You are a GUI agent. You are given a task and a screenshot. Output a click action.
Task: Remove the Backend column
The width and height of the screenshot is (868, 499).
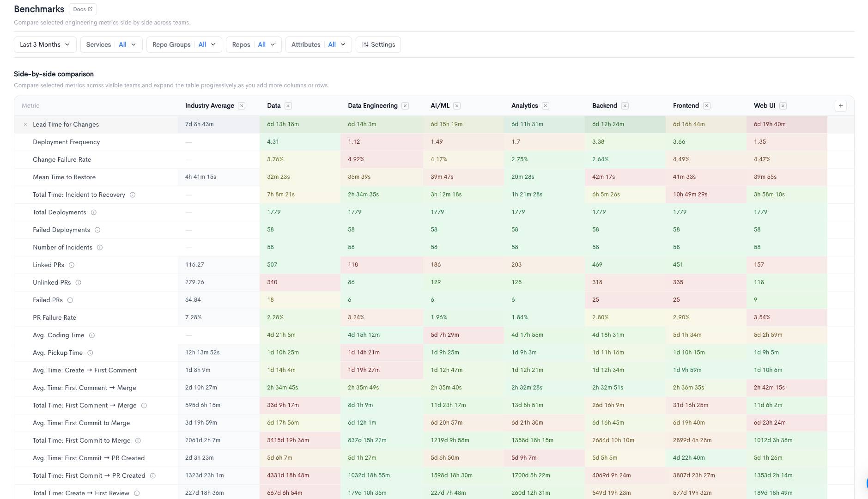[x=625, y=106]
